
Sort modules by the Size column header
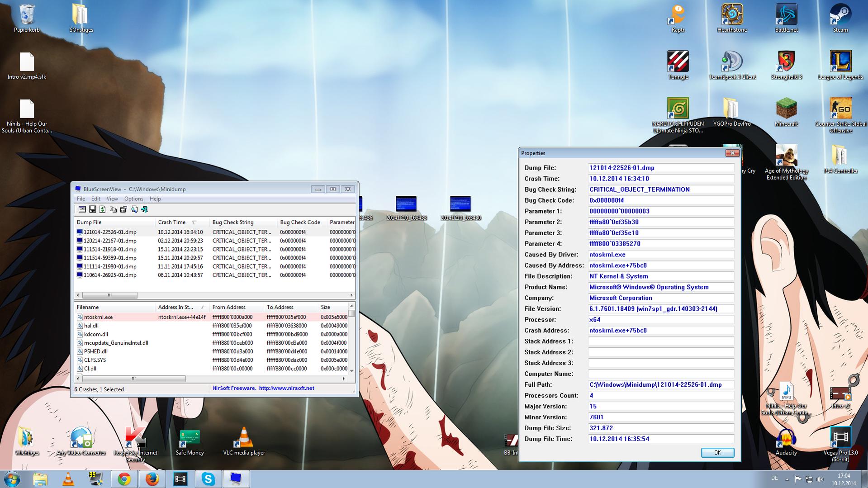332,307
